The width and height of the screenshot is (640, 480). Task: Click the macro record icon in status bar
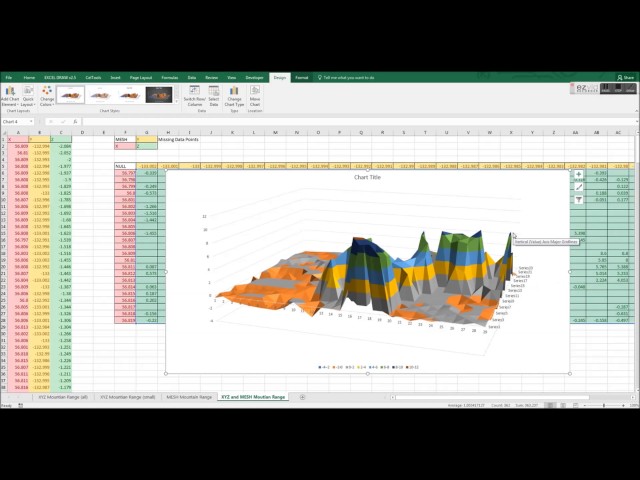tap(20, 405)
